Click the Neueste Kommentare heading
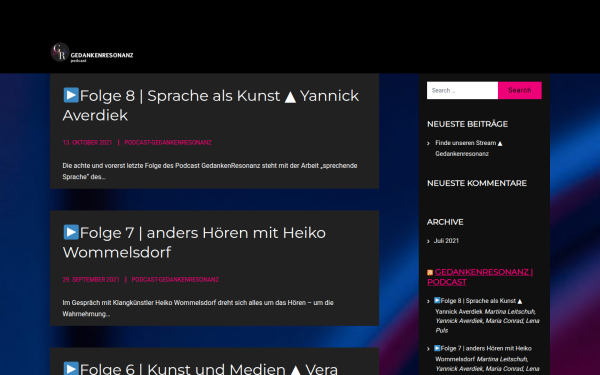Image resolution: width=600 pixels, height=375 pixels. click(x=477, y=183)
